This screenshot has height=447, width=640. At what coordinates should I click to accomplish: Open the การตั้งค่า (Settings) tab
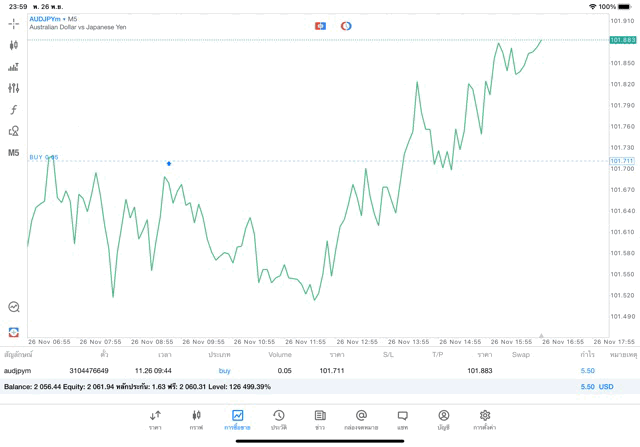(x=485, y=419)
